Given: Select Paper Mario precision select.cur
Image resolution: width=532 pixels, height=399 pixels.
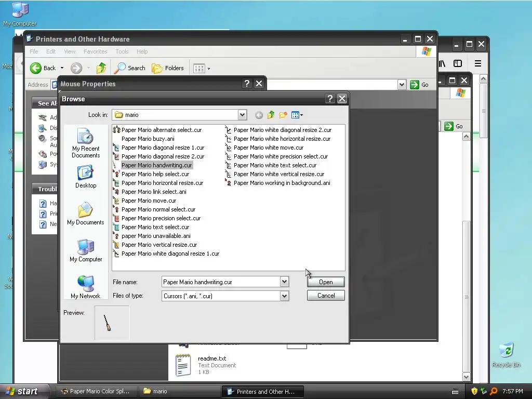Looking at the screenshot, I should pos(157,218).
